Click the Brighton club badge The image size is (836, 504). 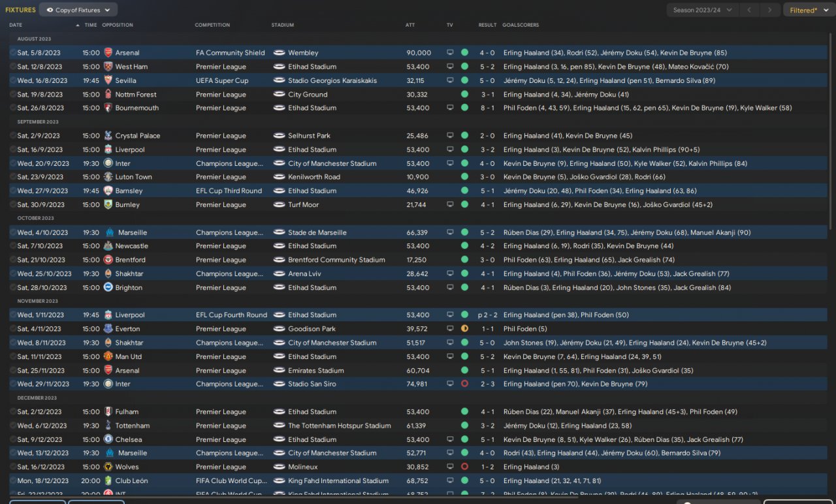pos(108,288)
